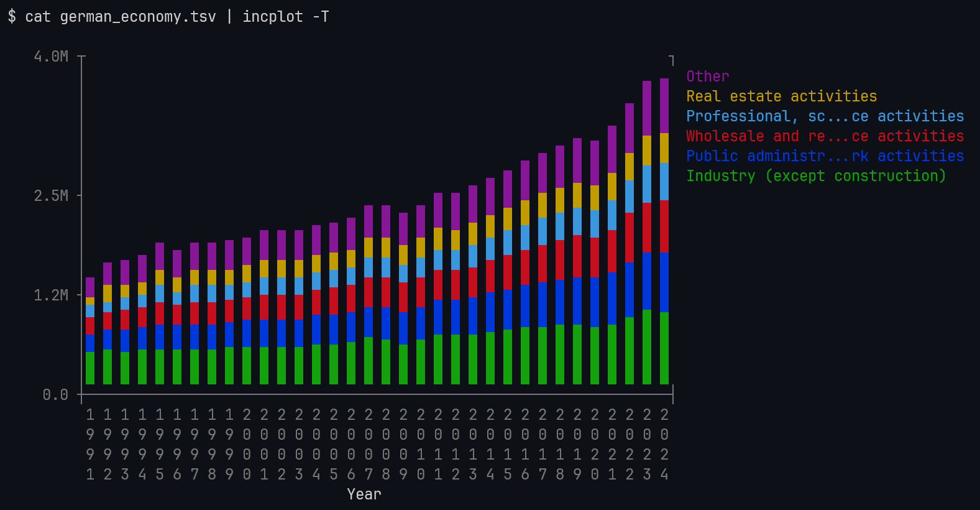Viewport: 980px width, 510px height.
Task: Select the purple Other segment of the 1995 bar
Action: pos(160,256)
